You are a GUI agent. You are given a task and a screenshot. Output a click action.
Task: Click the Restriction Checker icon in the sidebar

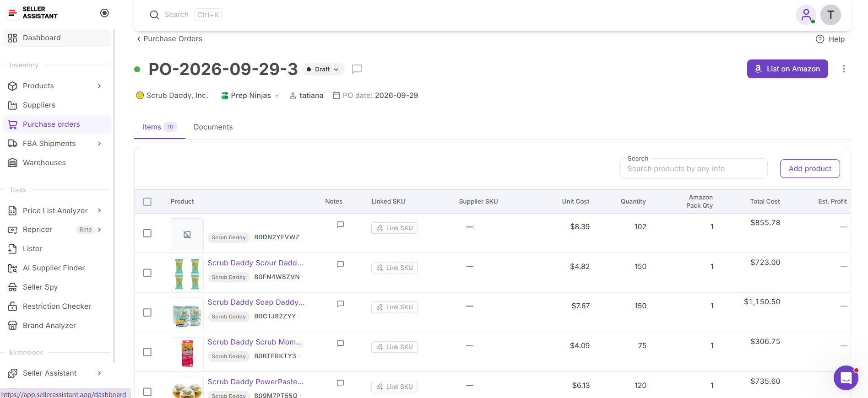pyautogui.click(x=13, y=307)
